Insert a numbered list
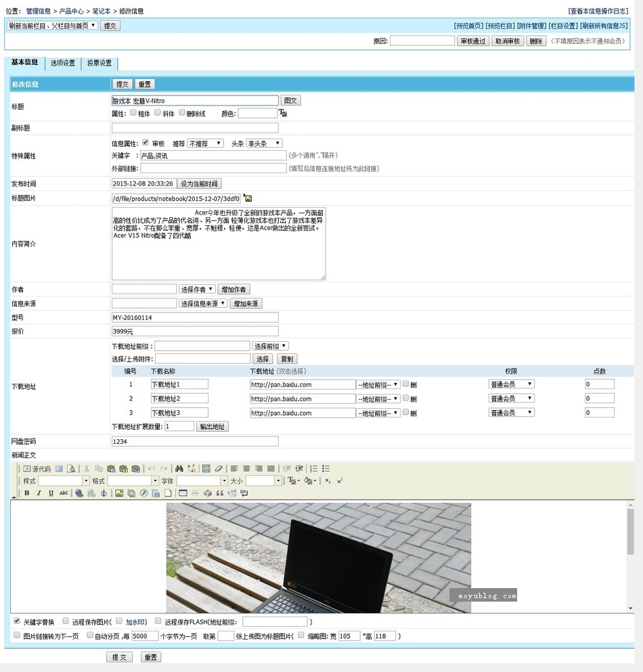The height and width of the screenshot is (672, 643). (314, 469)
